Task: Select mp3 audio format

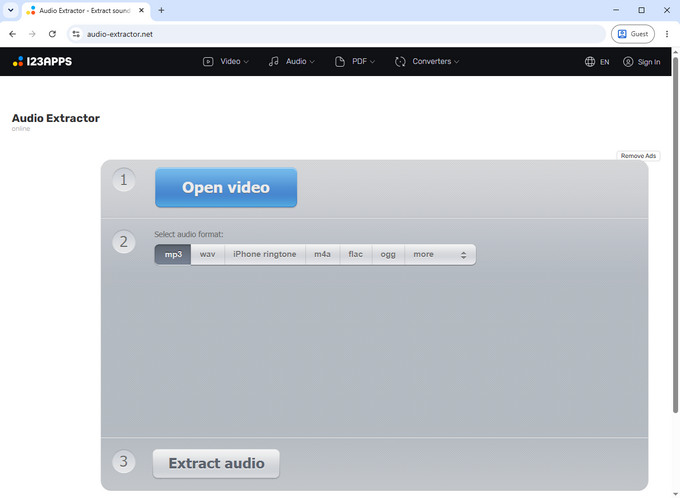Action: [173, 254]
